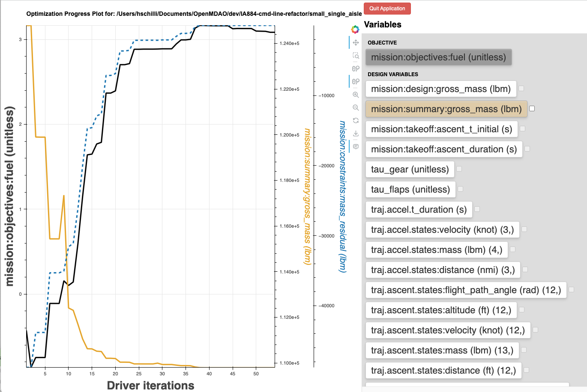
Task: Select mission:objectives:fuel objective button
Action: (439, 57)
